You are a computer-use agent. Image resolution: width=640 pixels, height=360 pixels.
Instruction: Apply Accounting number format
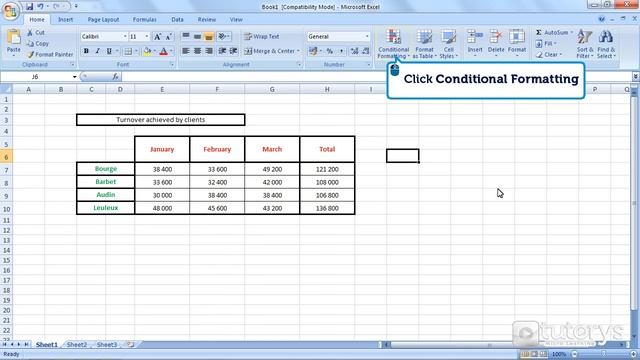click(313, 51)
